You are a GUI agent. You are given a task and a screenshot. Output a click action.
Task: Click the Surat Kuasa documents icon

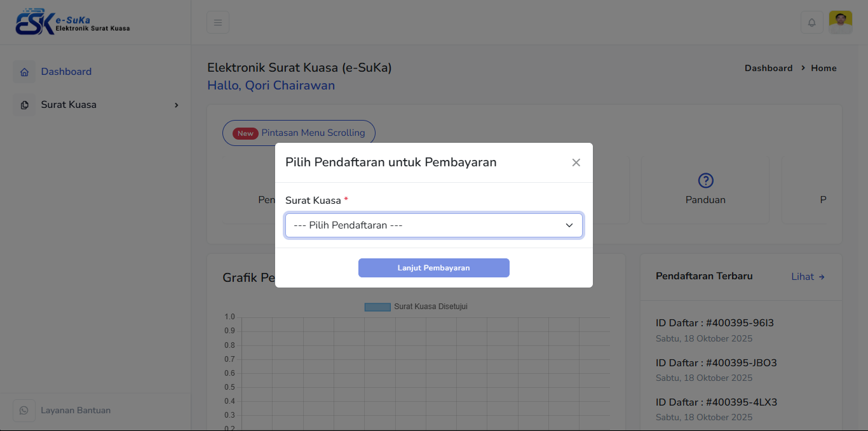coord(24,105)
